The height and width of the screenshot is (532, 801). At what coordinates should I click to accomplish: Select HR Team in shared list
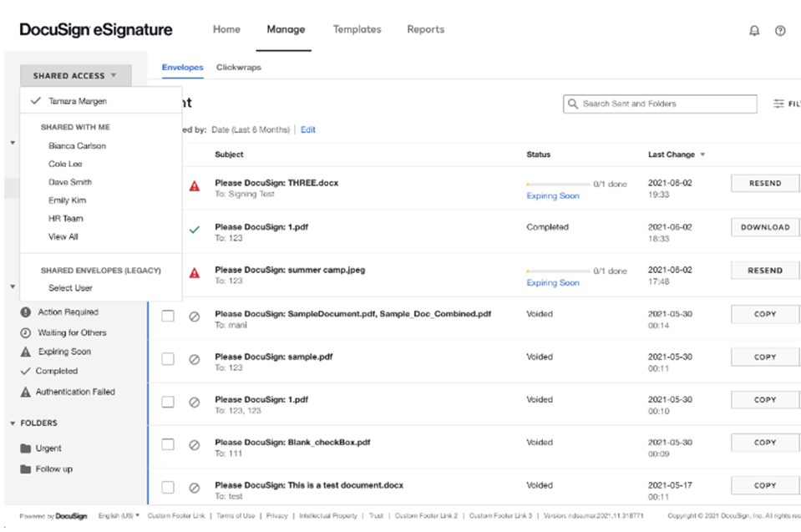pos(65,219)
